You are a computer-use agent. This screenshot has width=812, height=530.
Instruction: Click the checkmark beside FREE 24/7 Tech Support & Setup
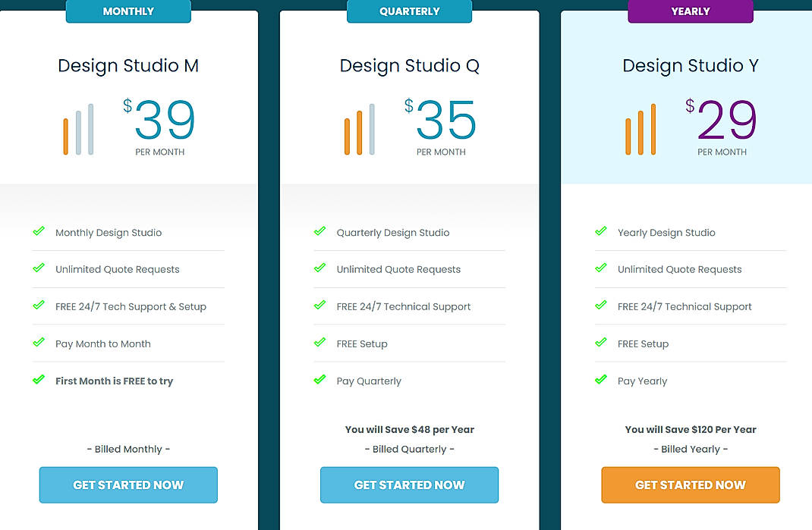[x=39, y=306]
